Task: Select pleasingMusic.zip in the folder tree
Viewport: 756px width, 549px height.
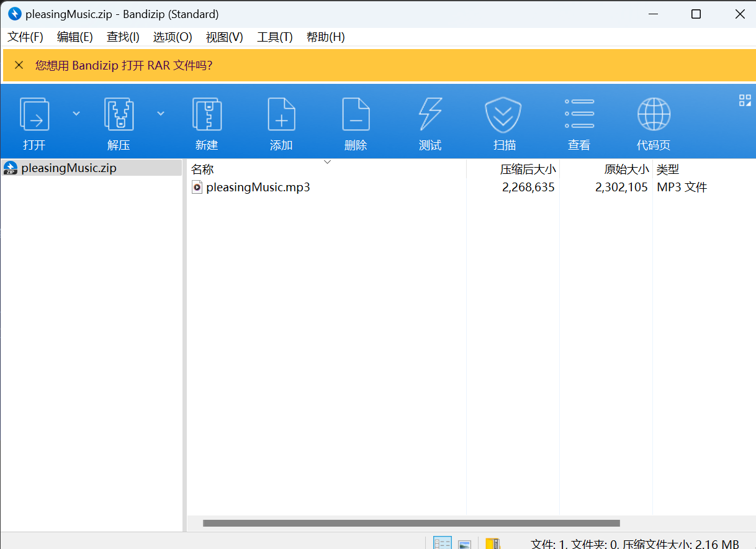Action: [68, 168]
